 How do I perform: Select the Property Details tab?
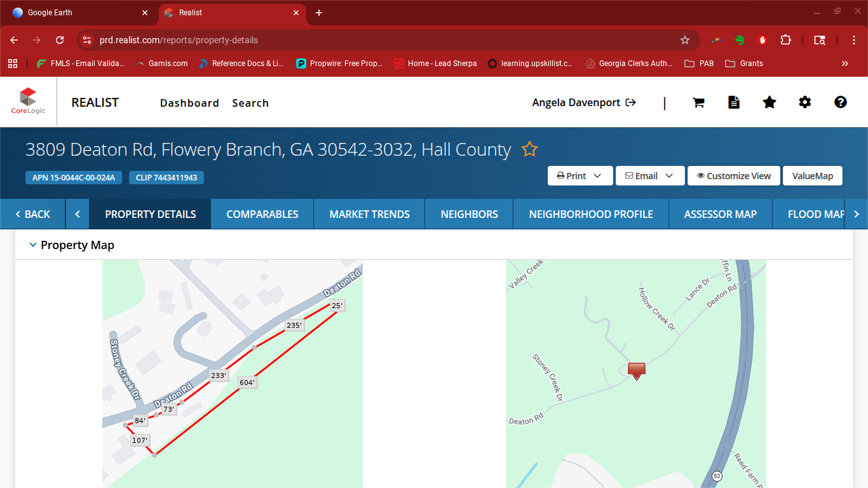tap(151, 214)
